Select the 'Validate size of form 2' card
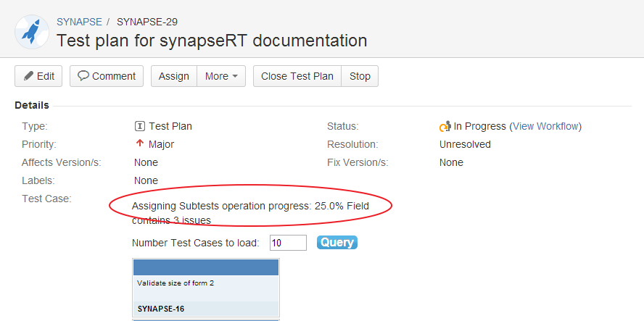This screenshot has width=644, height=321. [x=176, y=283]
